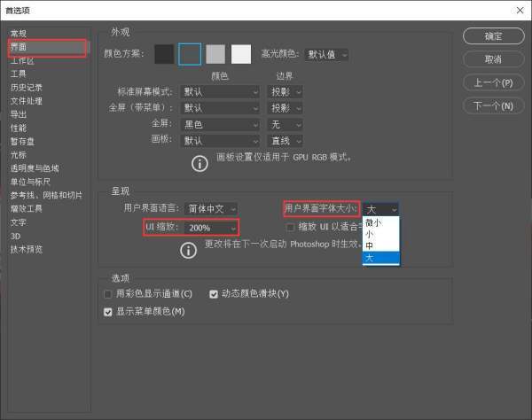The image size is (532, 420).
Task: Click the 取消 button
Action: click(x=493, y=59)
